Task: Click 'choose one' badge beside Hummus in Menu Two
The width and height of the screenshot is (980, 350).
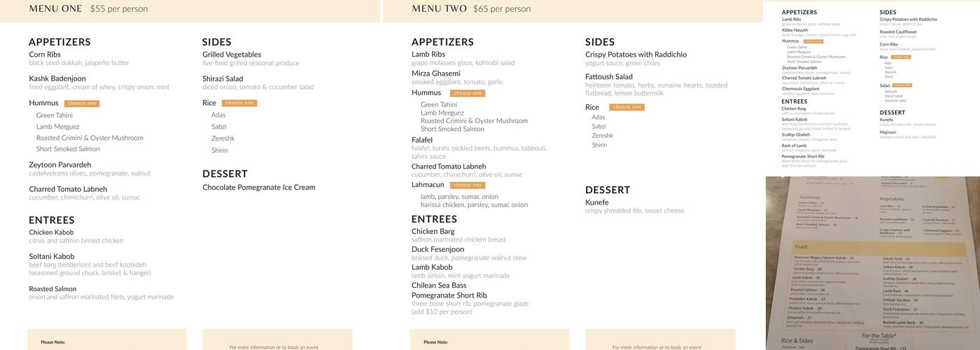Action: [x=468, y=93]
